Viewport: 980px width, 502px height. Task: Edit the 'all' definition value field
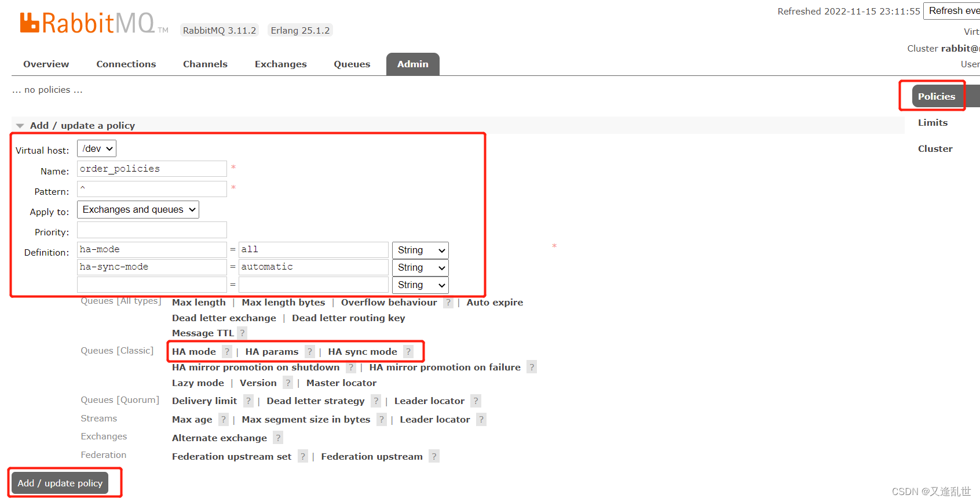[313, 250]
